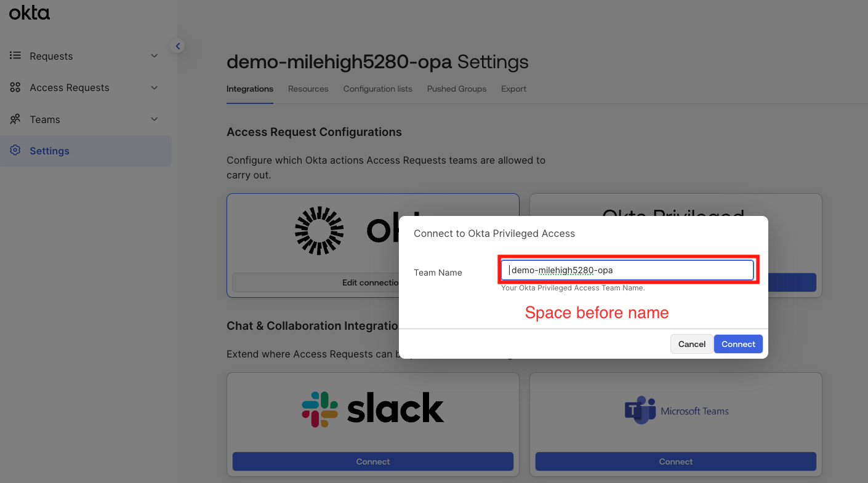
Task: Open the Teams sidebar item
Action: (x=86, y=119)
